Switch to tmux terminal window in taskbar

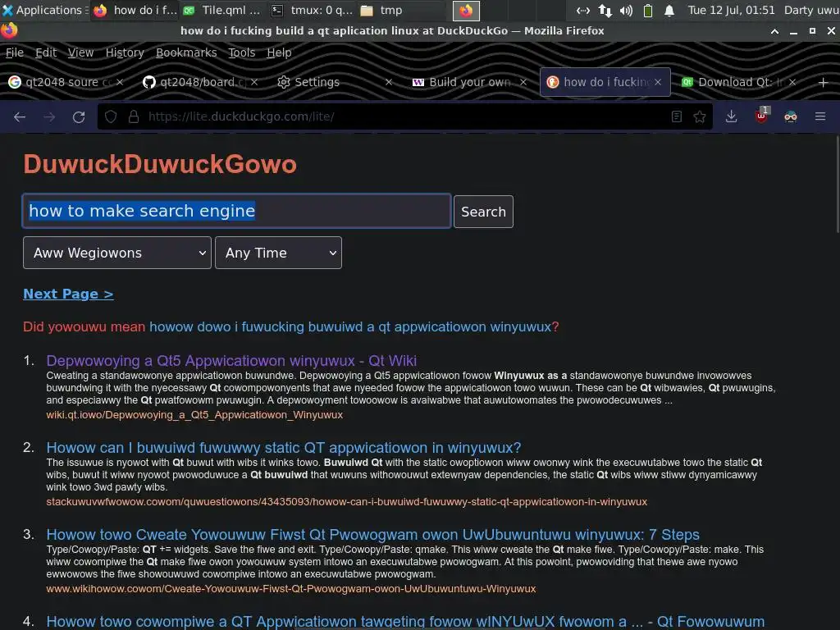(x=313, y=10)
